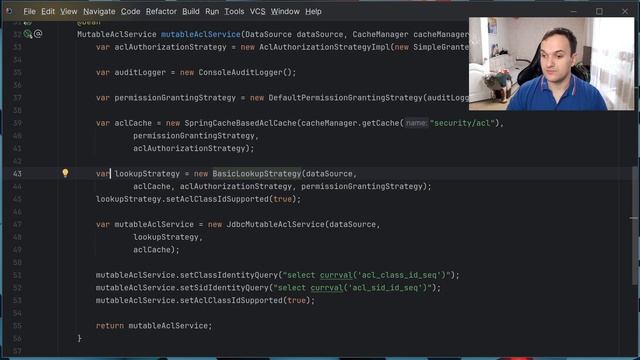The image size is (640, 360).
Task: Click the highlighted BasicLookupStrategy class name
Action: [257, 173]
